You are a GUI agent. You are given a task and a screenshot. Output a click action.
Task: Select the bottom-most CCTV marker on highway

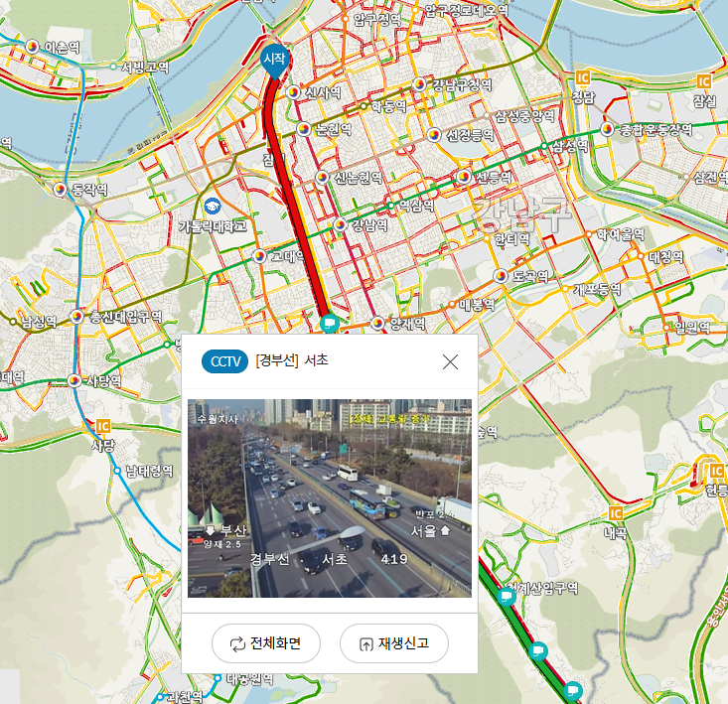(x=572, y=690)
